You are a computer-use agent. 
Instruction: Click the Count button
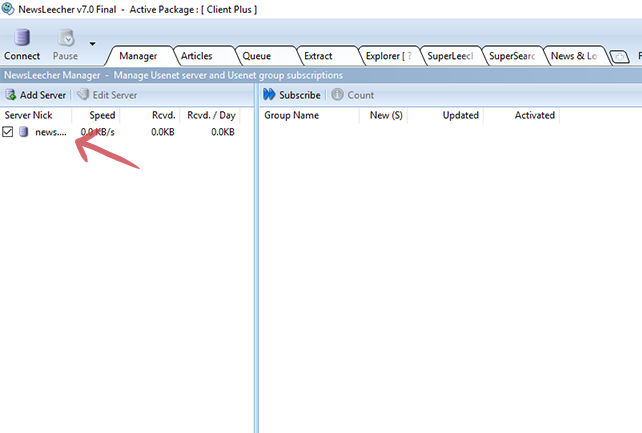pos(353,95)
